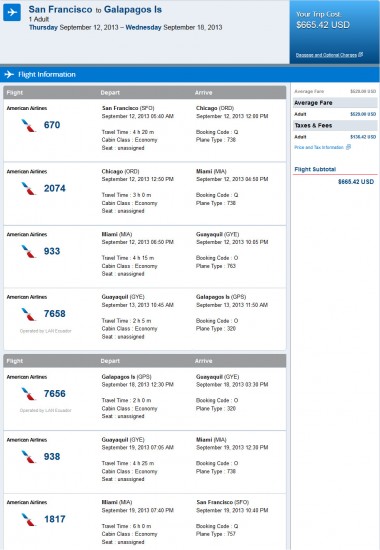Click the American Airlines logo for flight 933

click(x=29, y=251)
